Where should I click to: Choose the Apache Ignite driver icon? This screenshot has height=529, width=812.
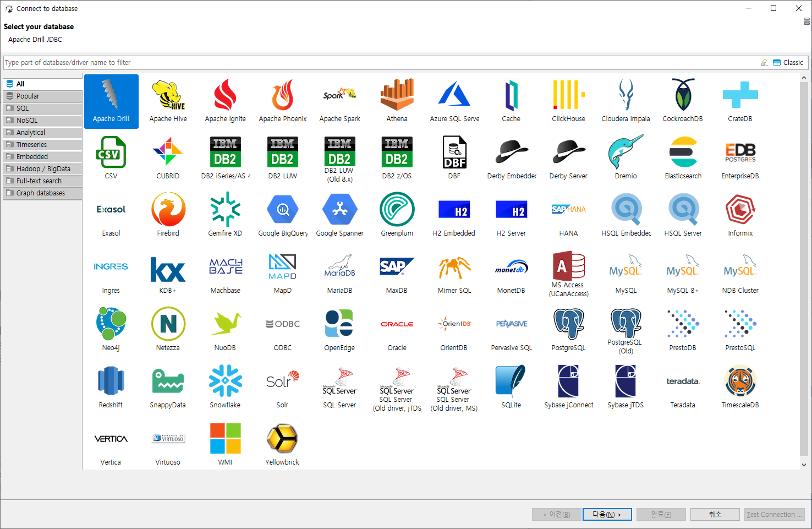point(225,95)
